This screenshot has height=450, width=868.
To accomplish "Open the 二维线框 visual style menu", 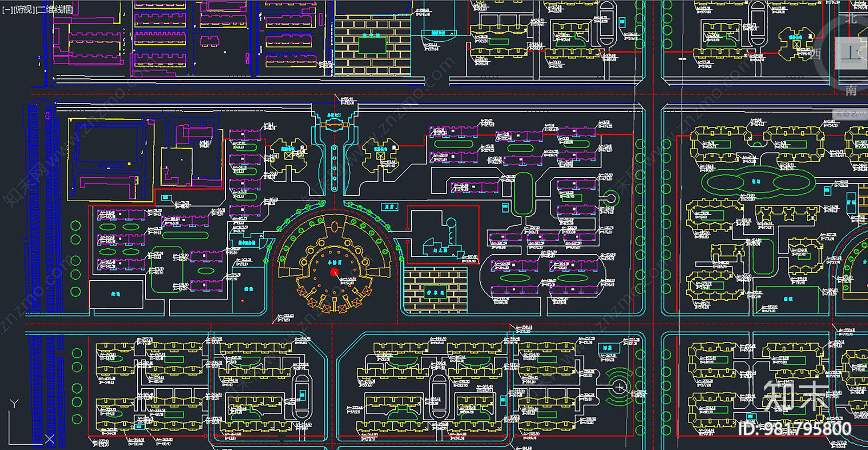I will point(54,9).
